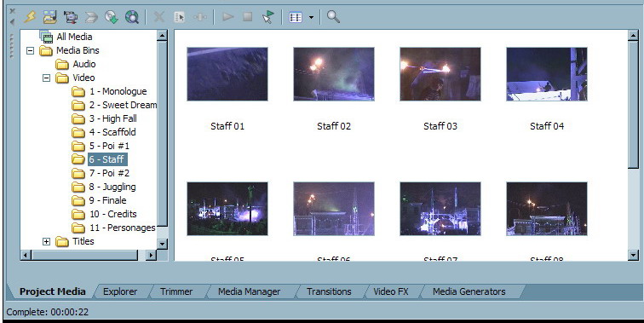Open the Views dropdown arrow

click(x=311, y=17)
